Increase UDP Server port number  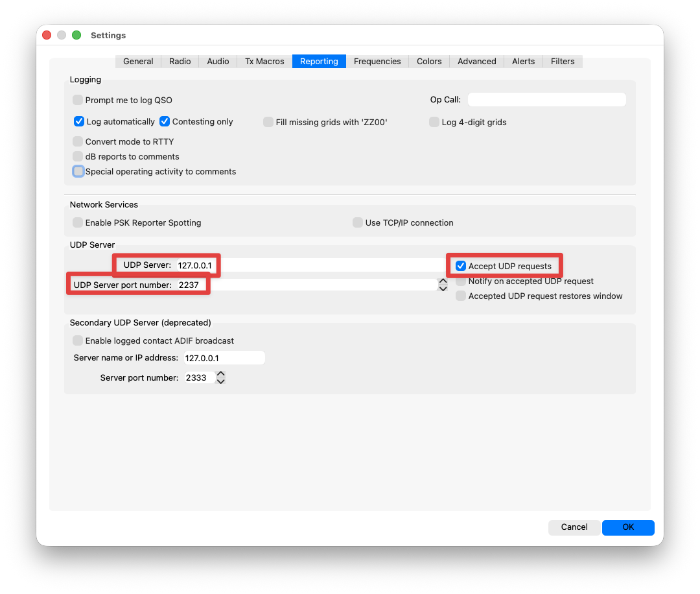pyautogui.click(x=443, y=281)
